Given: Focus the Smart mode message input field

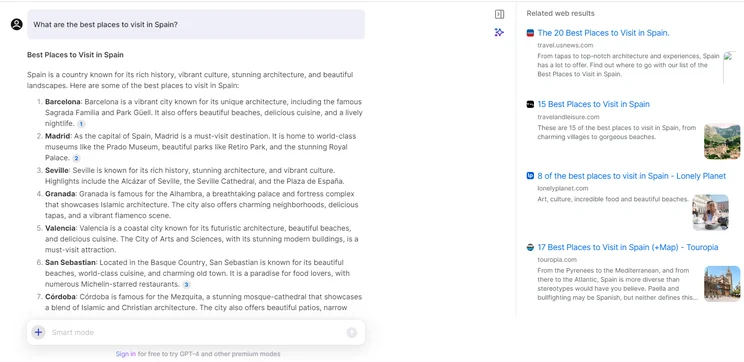Looking at the screenshot, I should (195, 333).
